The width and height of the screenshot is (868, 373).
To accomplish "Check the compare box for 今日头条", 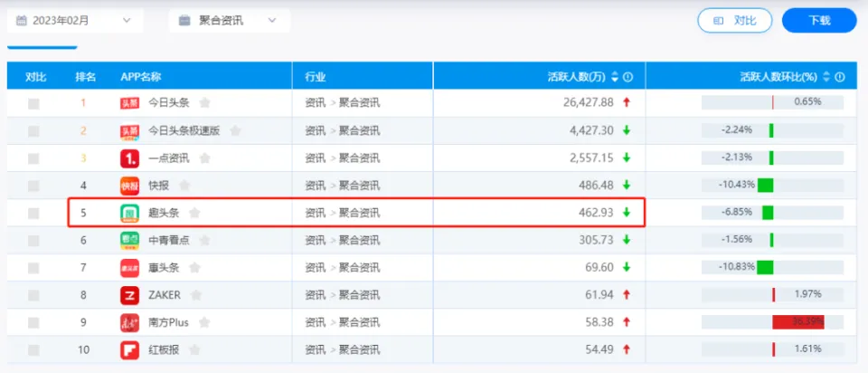I will pos(33,103).
